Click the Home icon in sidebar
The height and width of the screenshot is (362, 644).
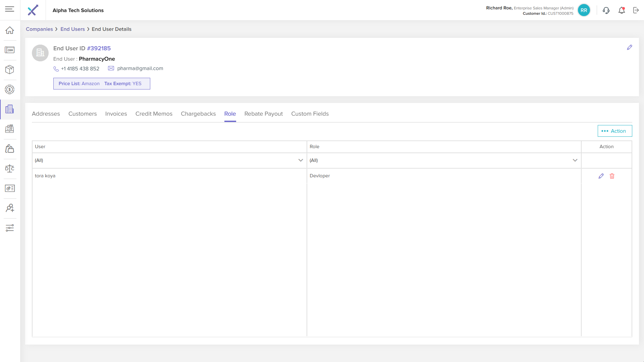[x=10, y=31]
